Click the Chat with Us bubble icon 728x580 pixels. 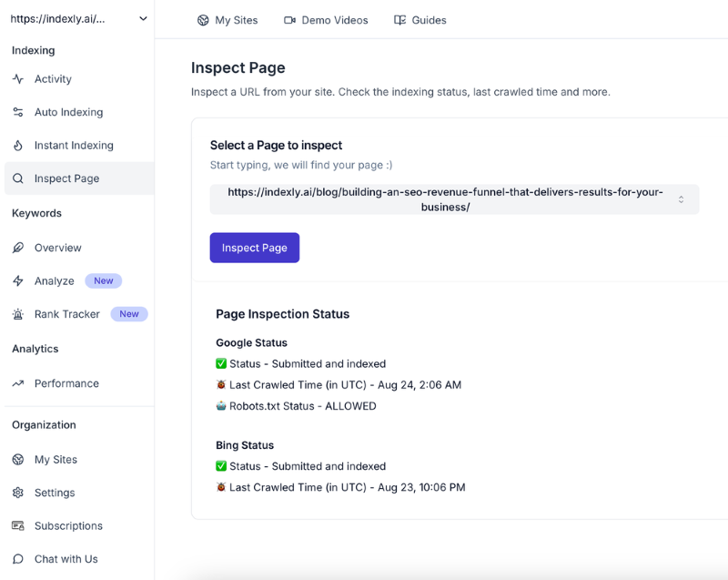tap(18, 559)
